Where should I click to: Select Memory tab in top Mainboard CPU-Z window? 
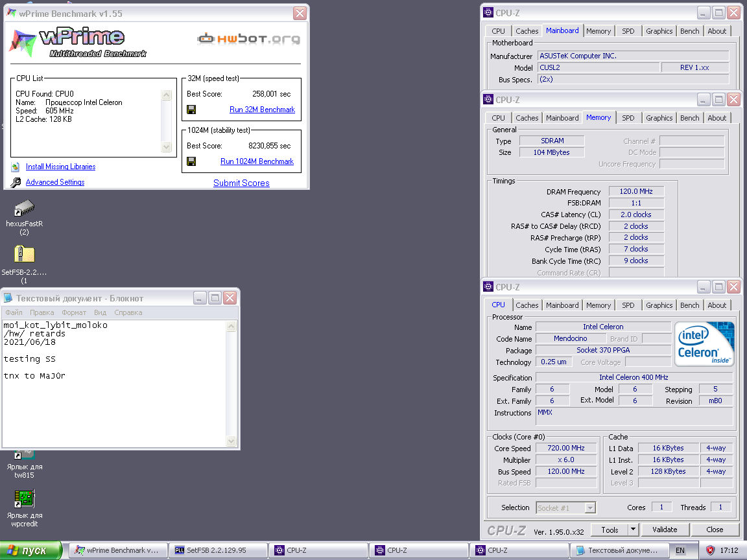599,31
